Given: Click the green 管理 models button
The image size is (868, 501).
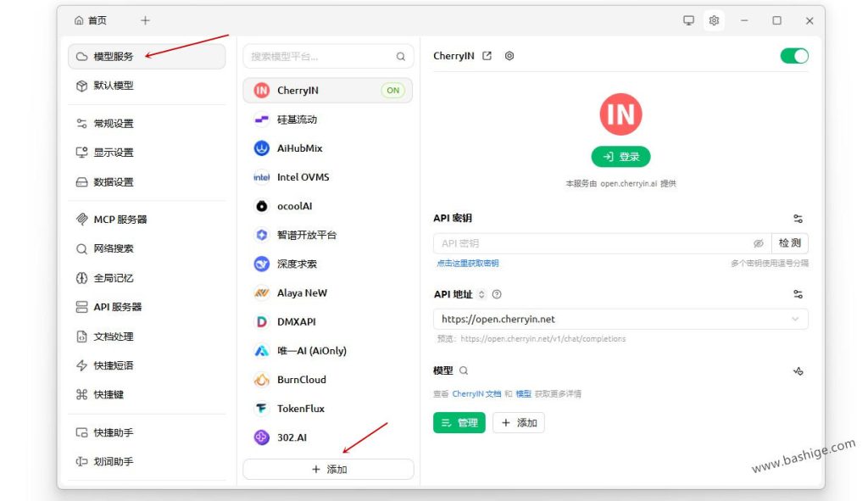Looking at the screenshot, I should point(459,423).
